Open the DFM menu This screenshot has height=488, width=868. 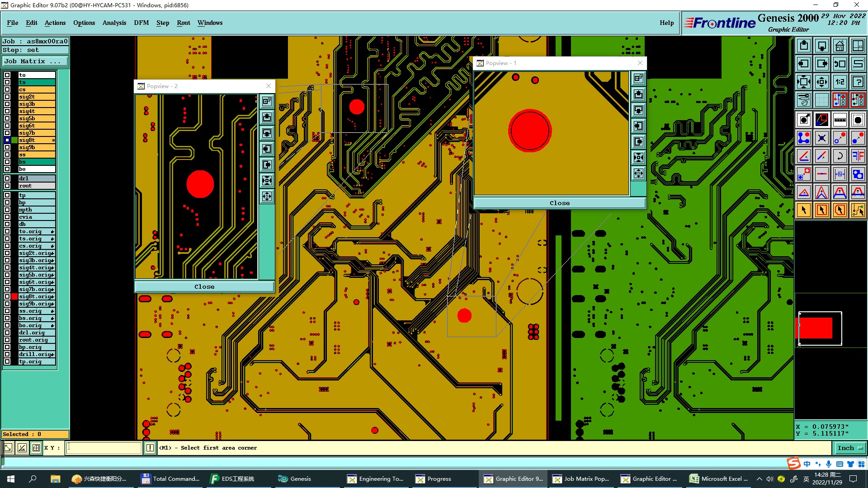pos(141,23)
